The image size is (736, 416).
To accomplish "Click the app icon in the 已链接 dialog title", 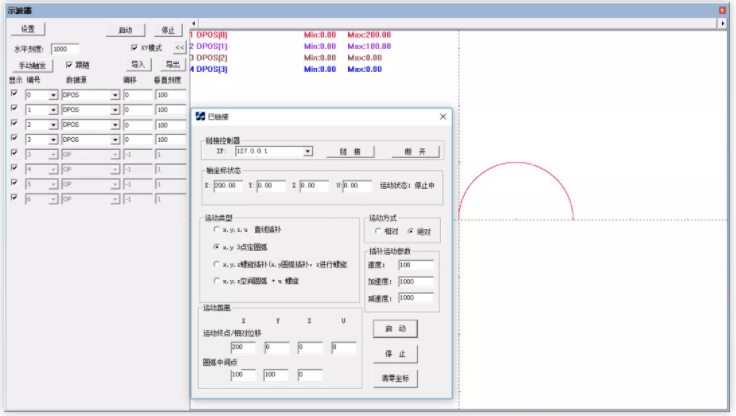I will pyautogui.click(x=200, y=116).
